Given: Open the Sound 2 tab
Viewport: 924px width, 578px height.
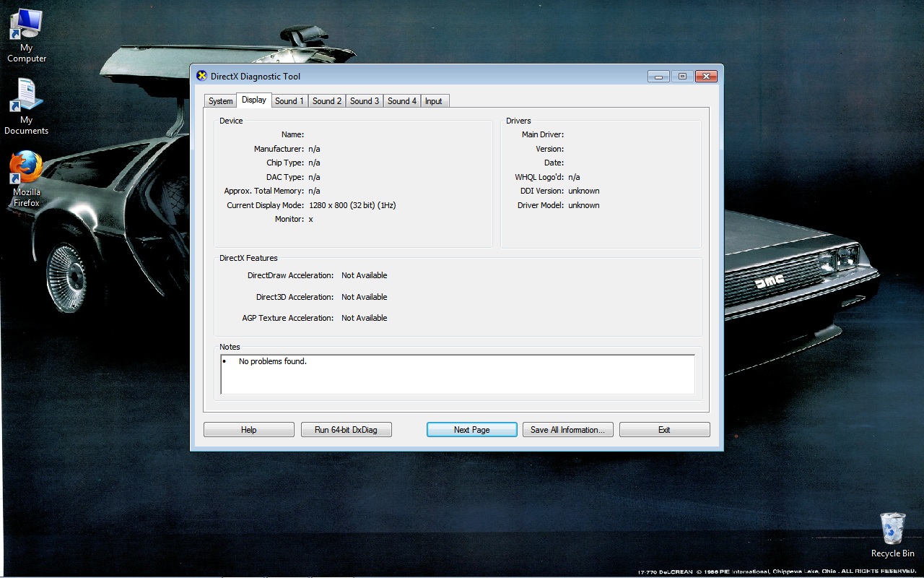Looking at the screenshot, I should coord(327,101).
